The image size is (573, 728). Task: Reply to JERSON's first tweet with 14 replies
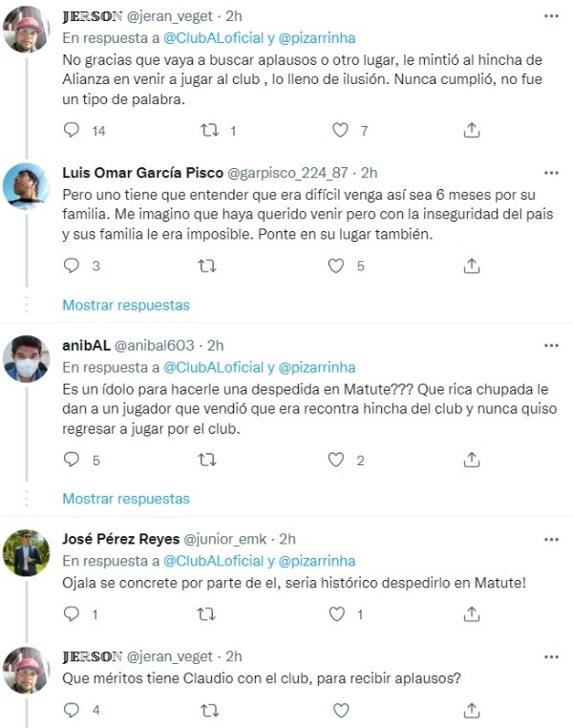[x=71, y=130]
